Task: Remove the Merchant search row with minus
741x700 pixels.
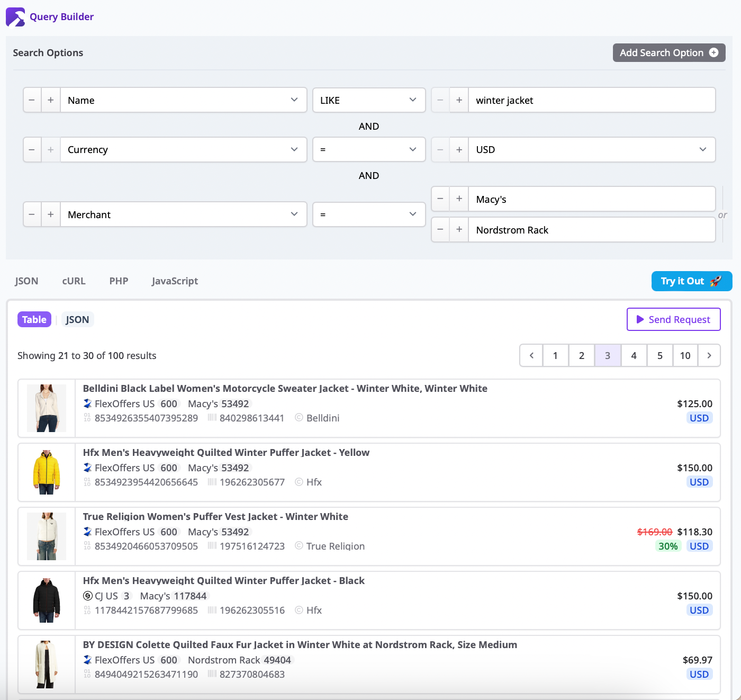Action: [32, 214]
